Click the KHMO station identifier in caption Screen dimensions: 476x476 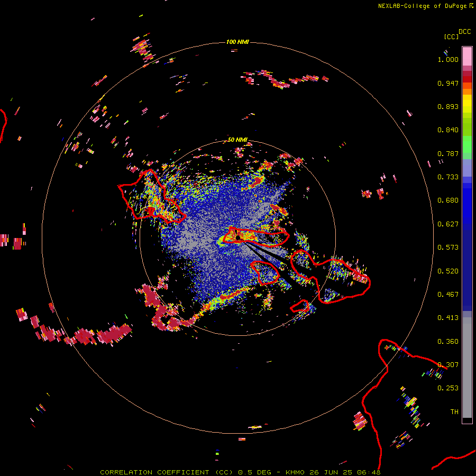pyautogui.click(x=295, y=472)
